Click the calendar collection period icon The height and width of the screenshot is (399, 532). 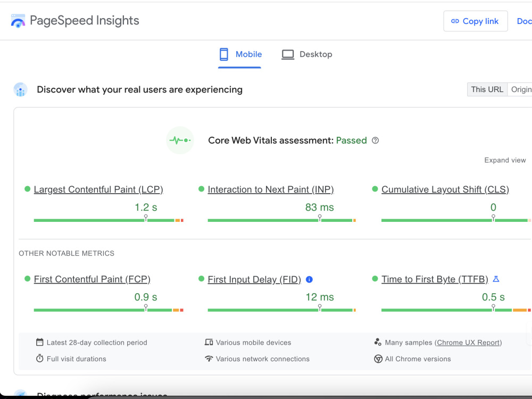pos(40,342)
